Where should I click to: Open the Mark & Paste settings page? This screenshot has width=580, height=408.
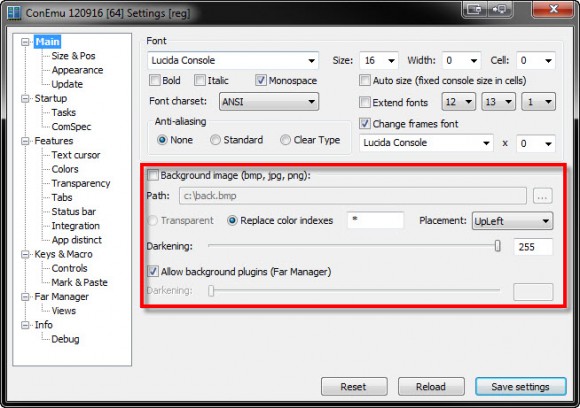[80, 282]
